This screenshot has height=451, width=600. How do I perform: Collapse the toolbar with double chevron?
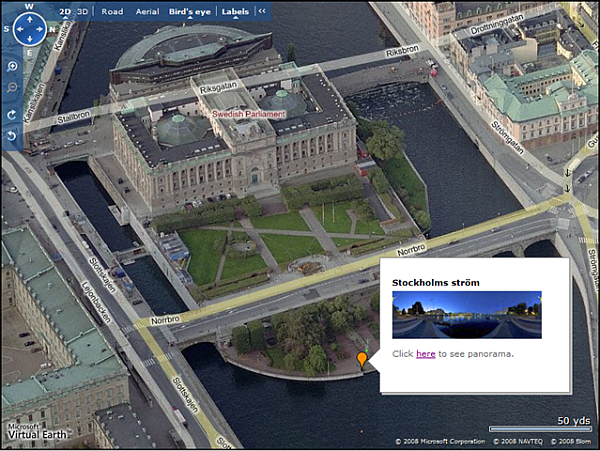tap(262, 11)
